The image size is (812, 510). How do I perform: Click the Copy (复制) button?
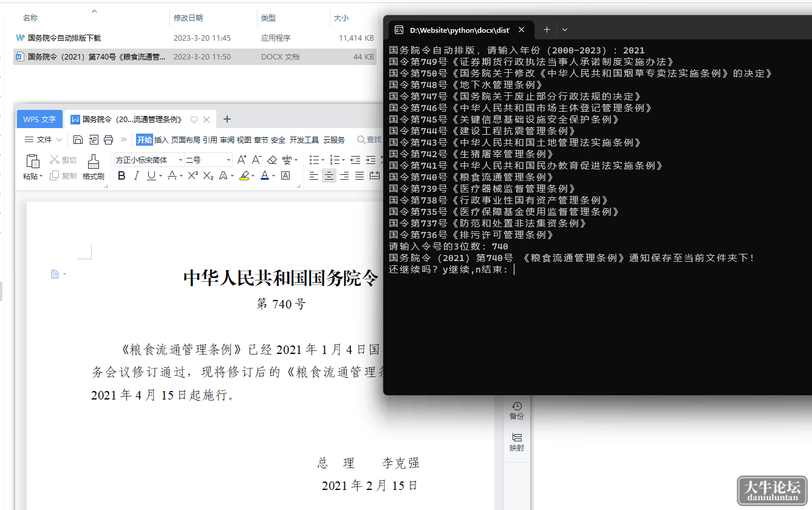pyautogui.click(x=63, y=175)
